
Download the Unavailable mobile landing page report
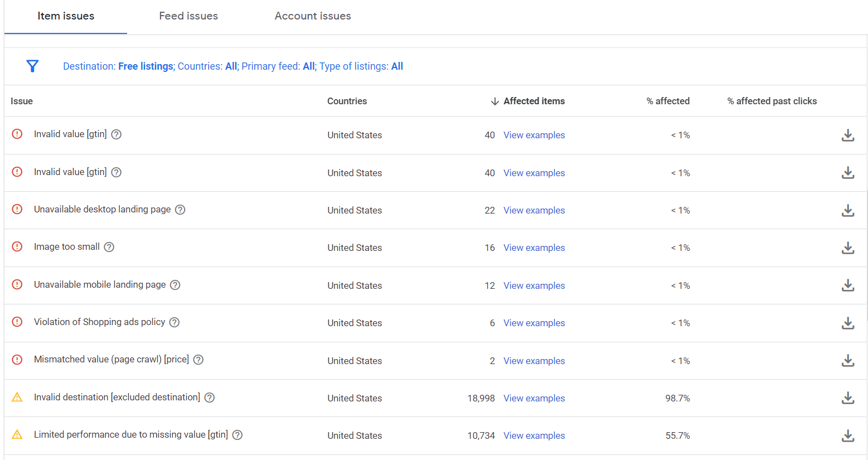pos(848,285)
